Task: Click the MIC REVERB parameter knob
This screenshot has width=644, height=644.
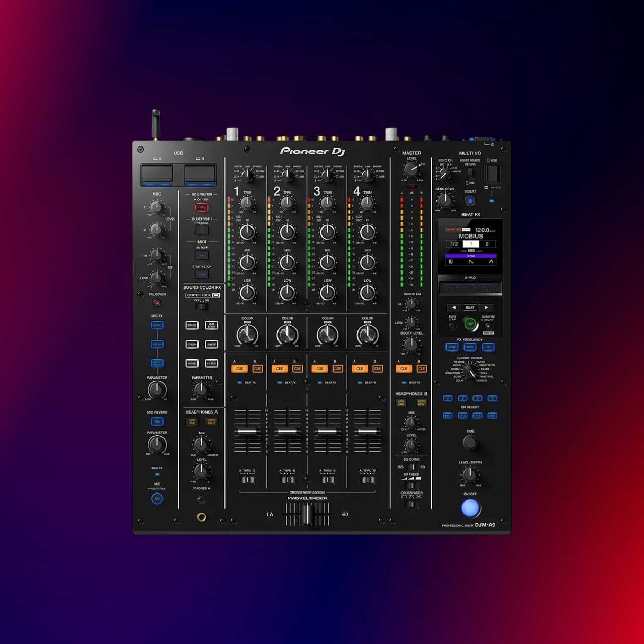Action: (x=157, y=444)
